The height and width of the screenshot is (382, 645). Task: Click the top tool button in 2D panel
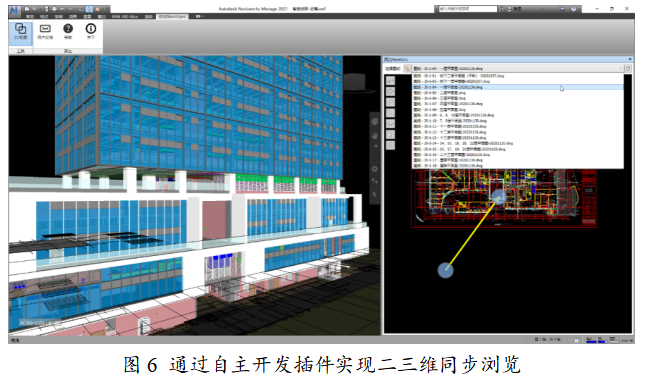pos(390,81)
